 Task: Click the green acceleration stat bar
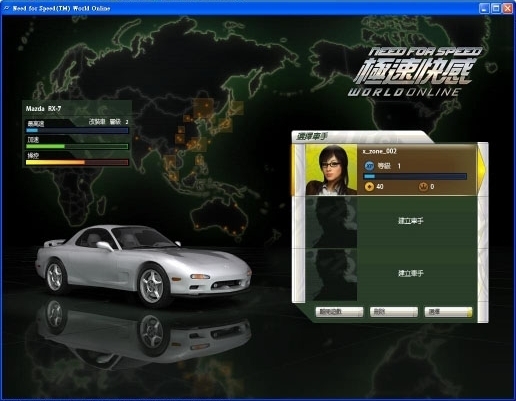(77, 146)
